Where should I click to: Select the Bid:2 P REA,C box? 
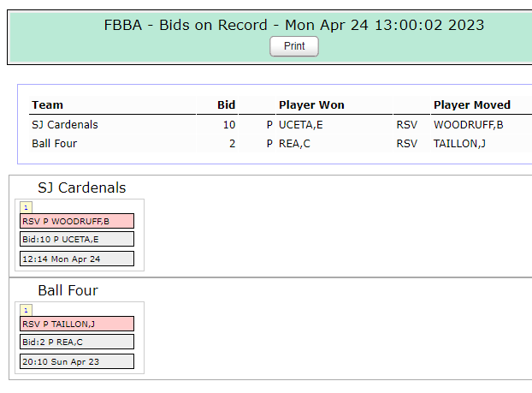click(x=77, y=342)
